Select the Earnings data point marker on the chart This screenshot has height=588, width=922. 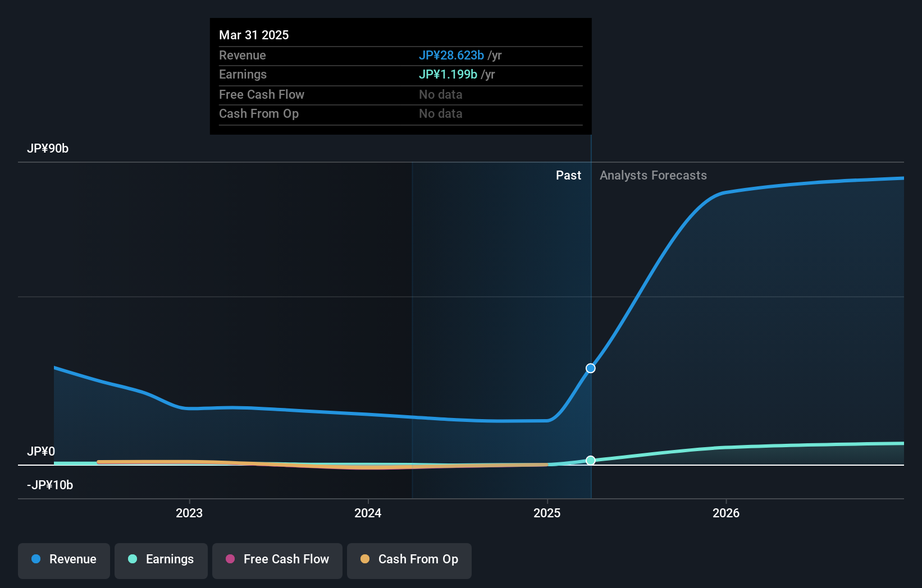(x=590, y=460)
